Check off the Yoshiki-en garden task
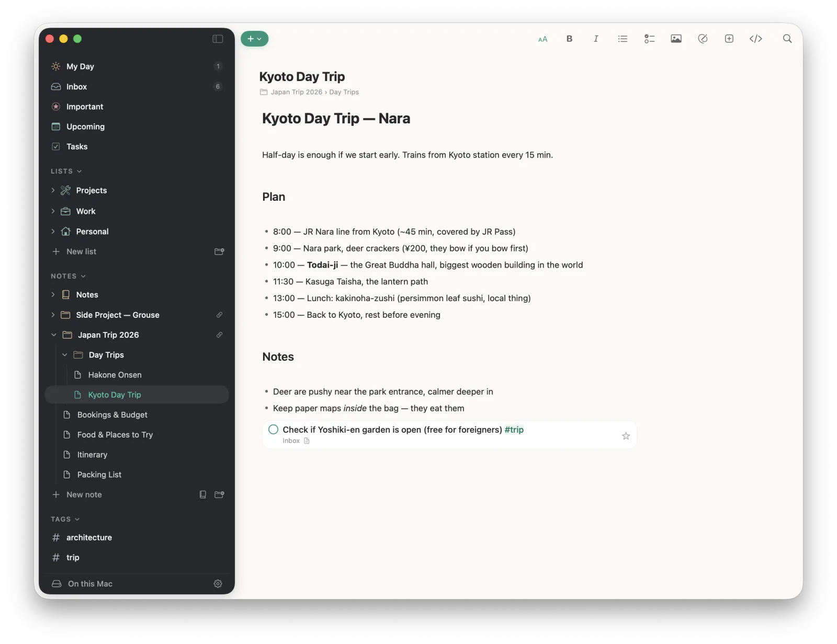837x644 pixels. pyautogui.click(x=273, y=430)
